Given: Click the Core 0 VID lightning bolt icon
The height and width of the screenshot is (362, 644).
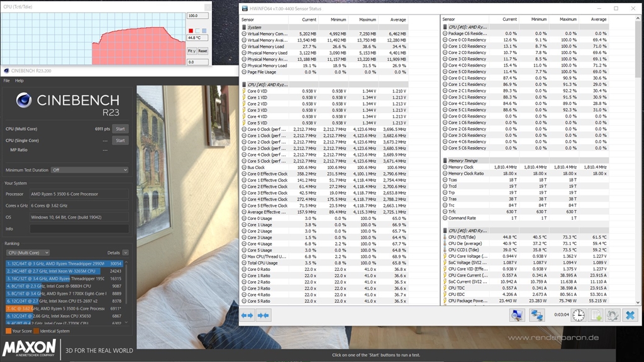Looking at the screenshot, I should click(244, 91).
